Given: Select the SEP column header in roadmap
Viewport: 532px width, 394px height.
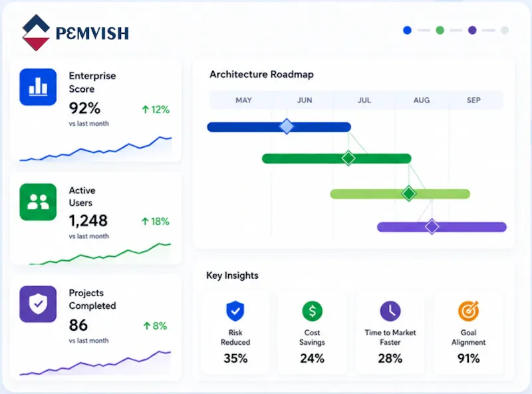Looking at the screenshot, I should (473, 100).
